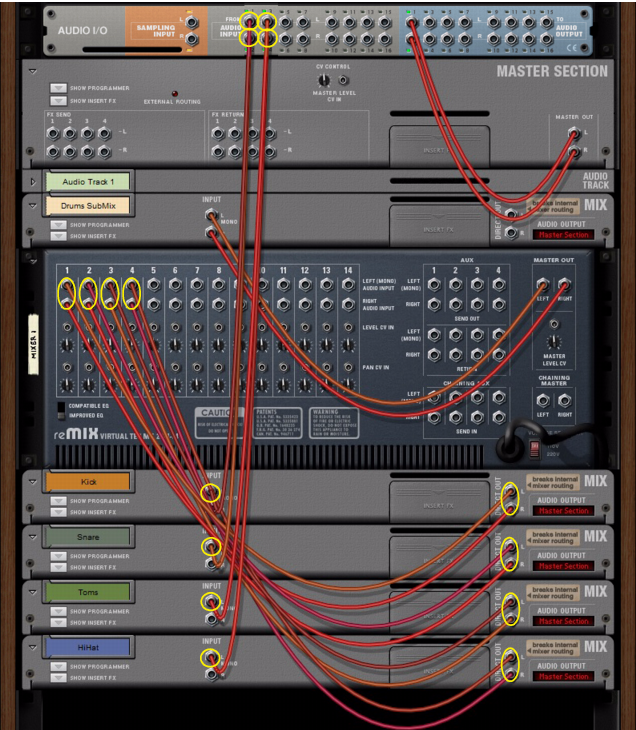
Task: Collapse the Kick mix channel
Action: click(33, 481)
